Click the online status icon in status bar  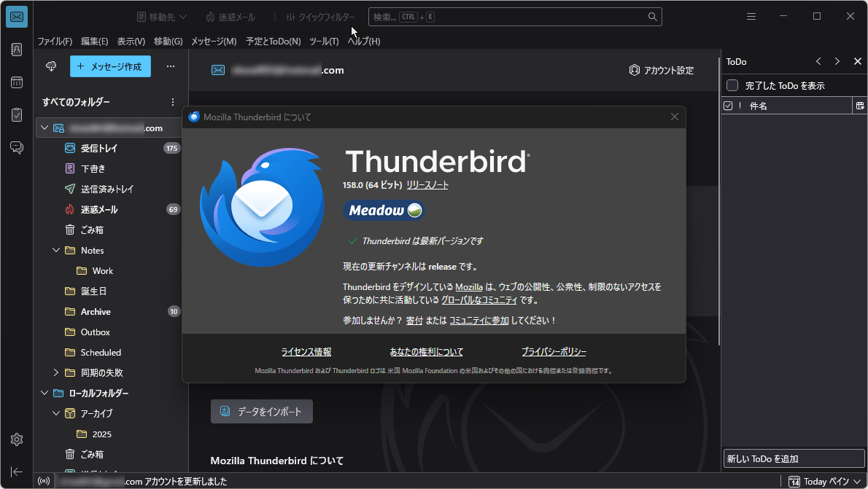[x=44, y=481]
